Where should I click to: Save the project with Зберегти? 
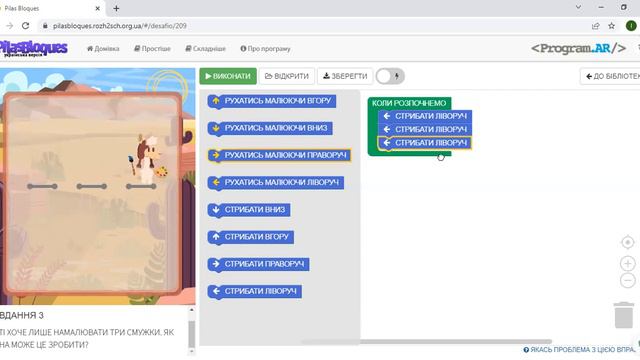coord(345,76)
